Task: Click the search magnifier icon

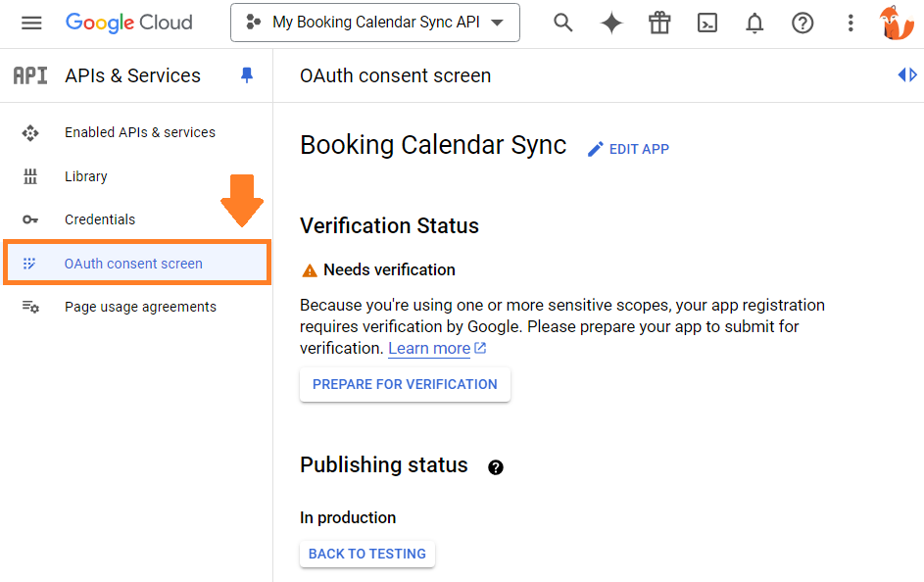Action: [x=562, y=23]
